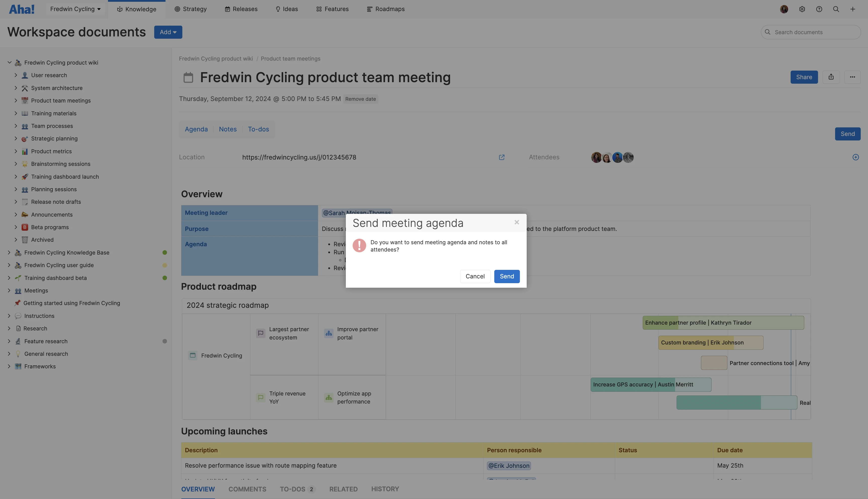
Task: Close the Send meeting agenda dialog
Action: click(517, 222)
